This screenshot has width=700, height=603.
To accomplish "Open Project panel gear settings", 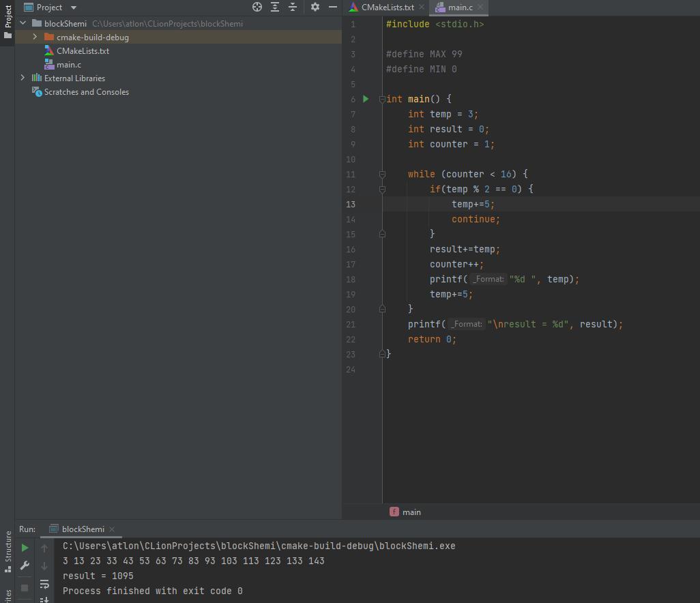I will point(315,7).
